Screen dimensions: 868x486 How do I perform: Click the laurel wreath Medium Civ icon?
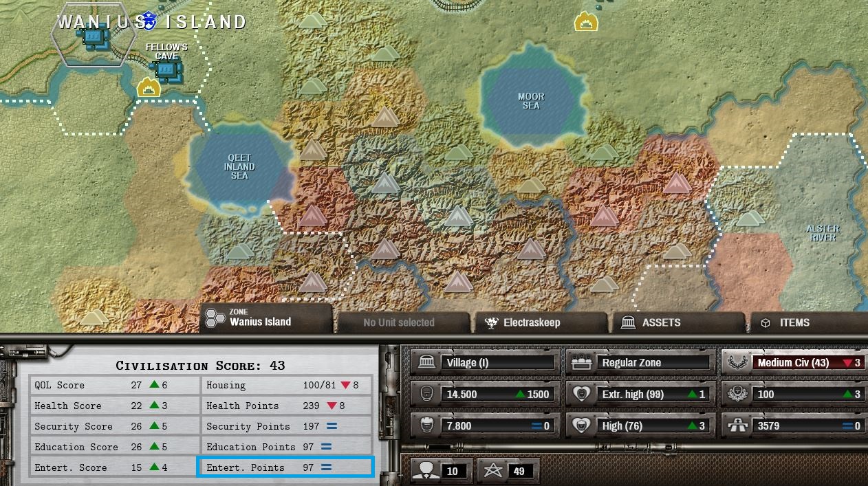[x=737, y=362]
